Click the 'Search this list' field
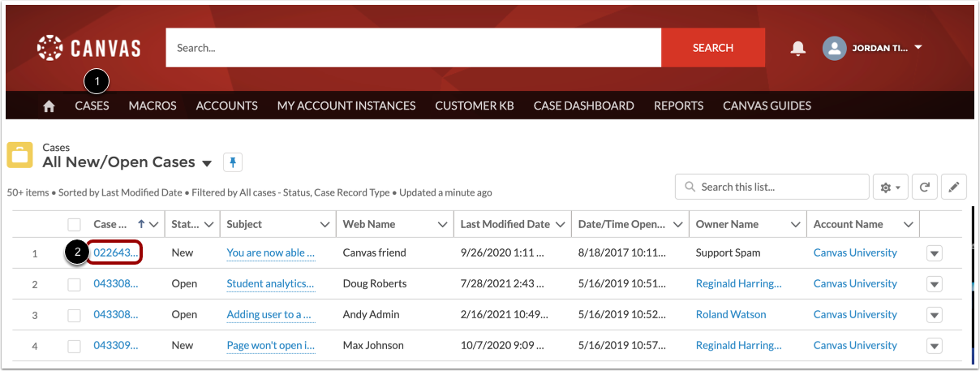This screenshot has height=371, width=980. (771, 187)
